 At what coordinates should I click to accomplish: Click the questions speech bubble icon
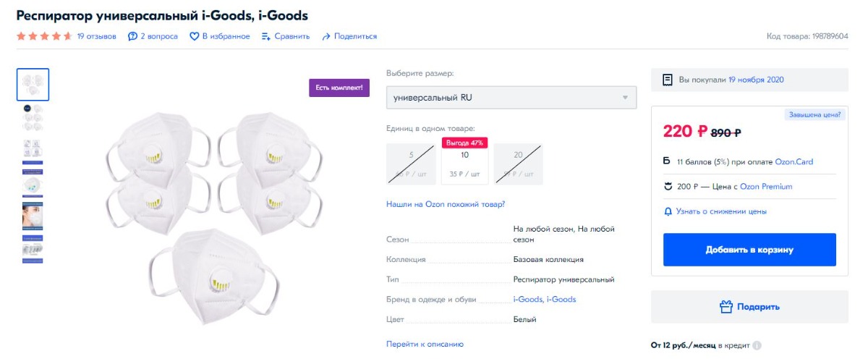132,36
